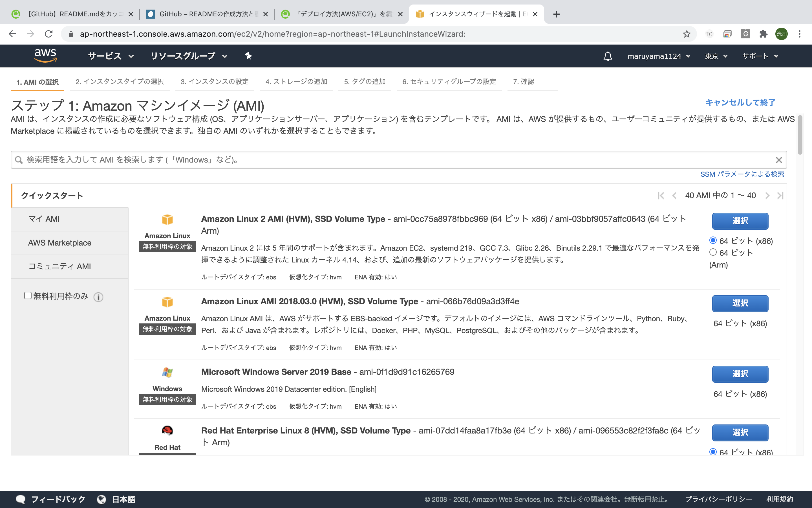Image resolution: width=812 pixels, height=508 pixels.
Task: Open the コミュニティ AMI sidebar item
Action: [70, 266]
